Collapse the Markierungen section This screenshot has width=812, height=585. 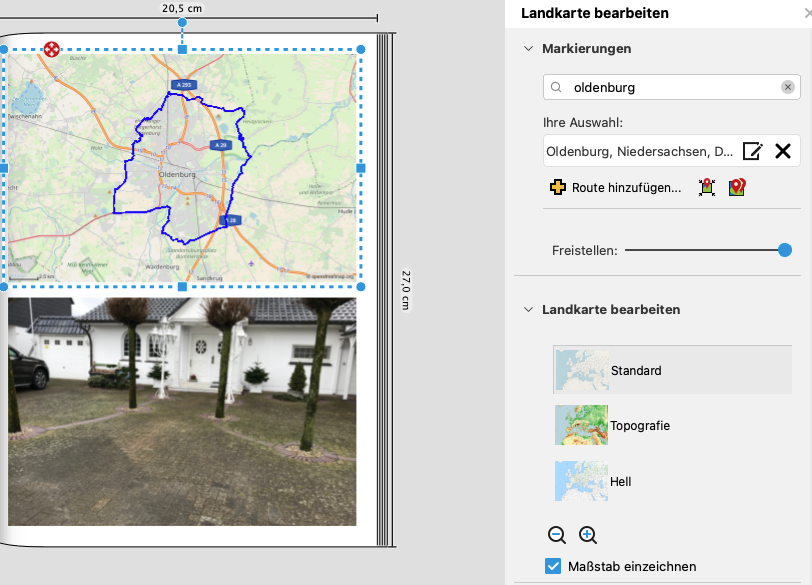[528, 49]
